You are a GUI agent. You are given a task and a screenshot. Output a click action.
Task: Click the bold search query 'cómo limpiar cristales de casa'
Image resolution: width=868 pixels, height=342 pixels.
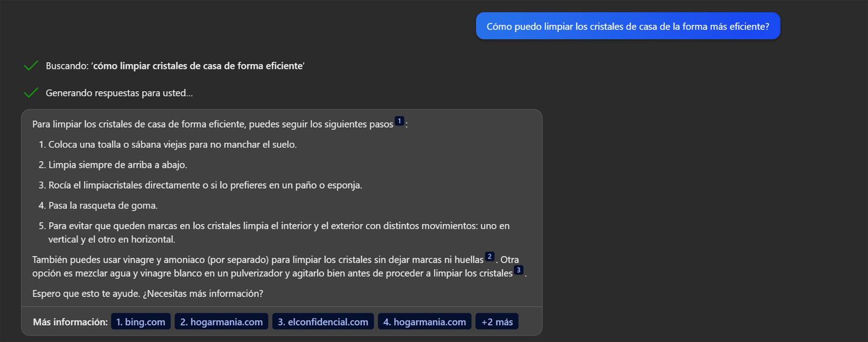(198, 66)
